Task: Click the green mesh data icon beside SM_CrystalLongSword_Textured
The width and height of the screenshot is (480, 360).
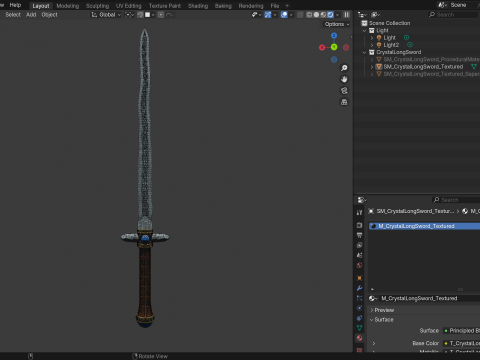Action: coord(474,67)
